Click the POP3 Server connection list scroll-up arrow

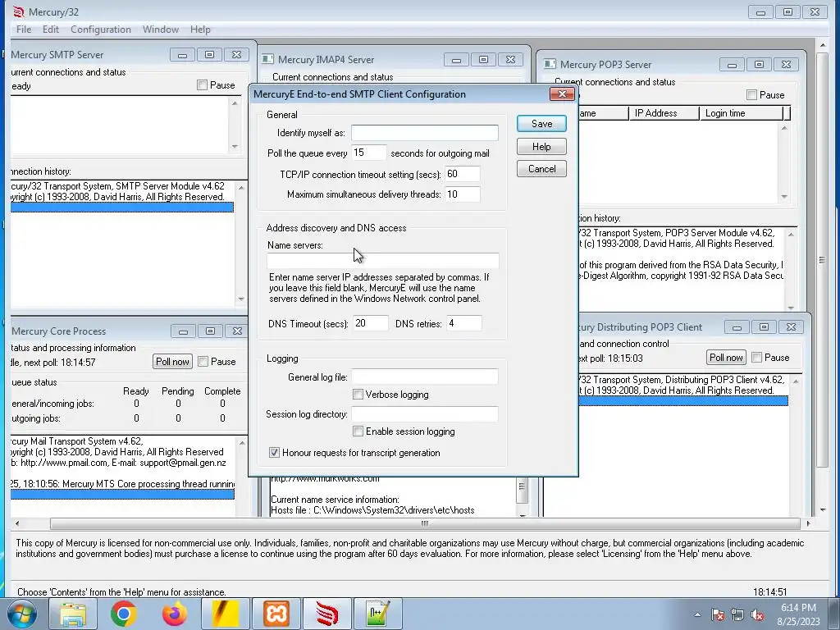tap(784, 127)
